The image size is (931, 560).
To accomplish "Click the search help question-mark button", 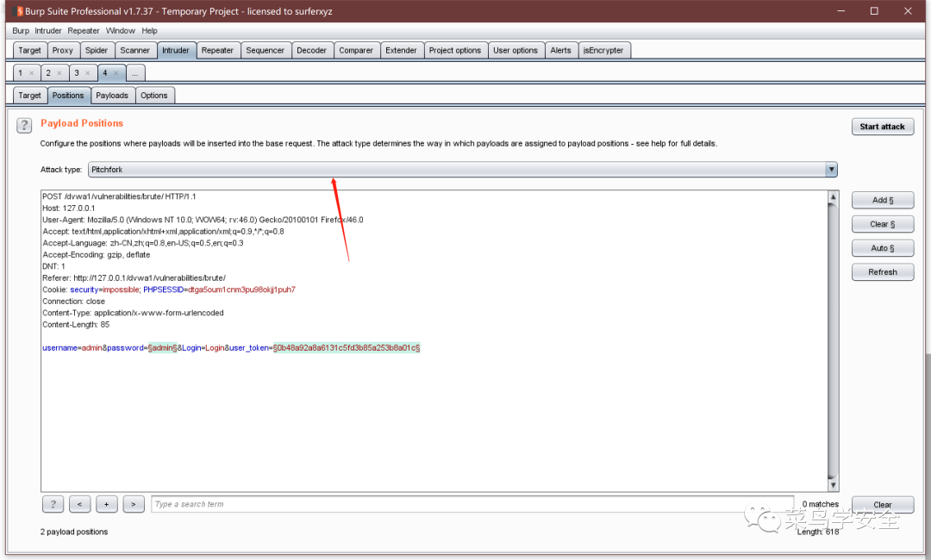I will click(x=53, y=504).
